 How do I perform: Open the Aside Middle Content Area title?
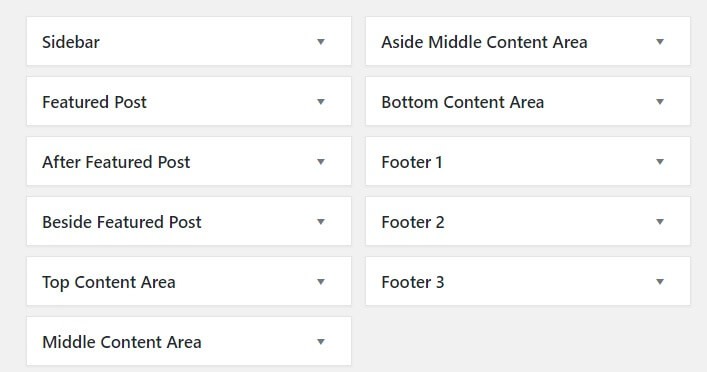point(484,42)
